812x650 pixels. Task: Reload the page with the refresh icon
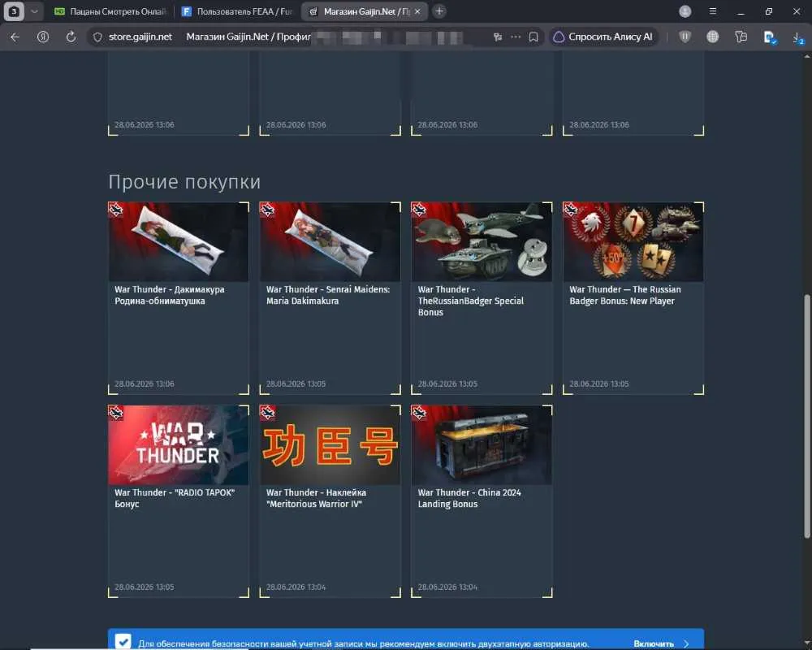coord(71,37)
